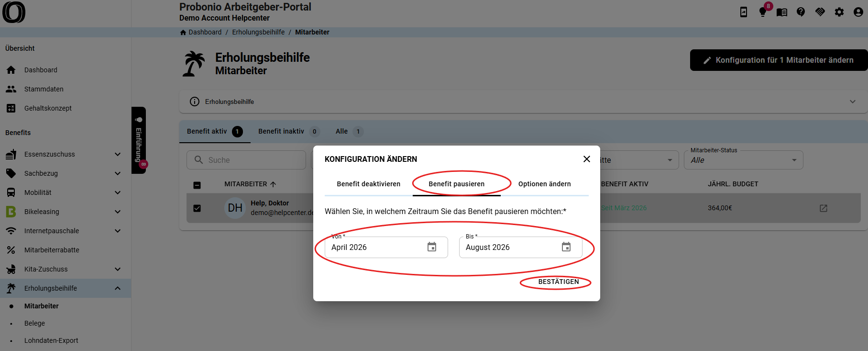Switch to Optionen ändern tab
The image size is (868, 351).
coord(545,184)
